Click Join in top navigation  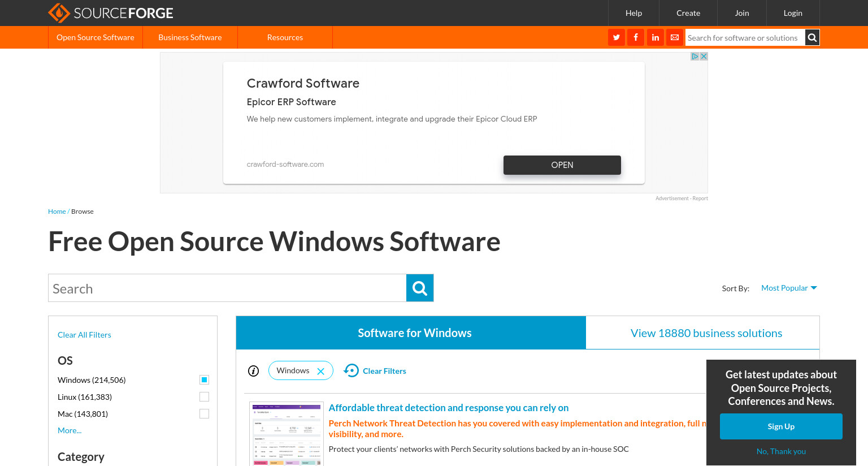tap(742, 13)
